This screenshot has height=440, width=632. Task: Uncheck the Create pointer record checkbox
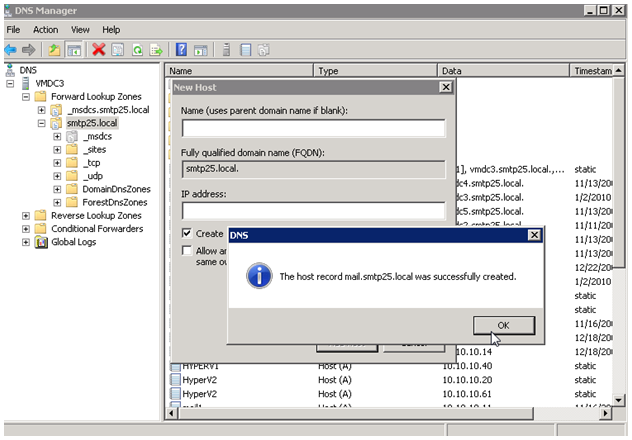click(x=187, y=233)
